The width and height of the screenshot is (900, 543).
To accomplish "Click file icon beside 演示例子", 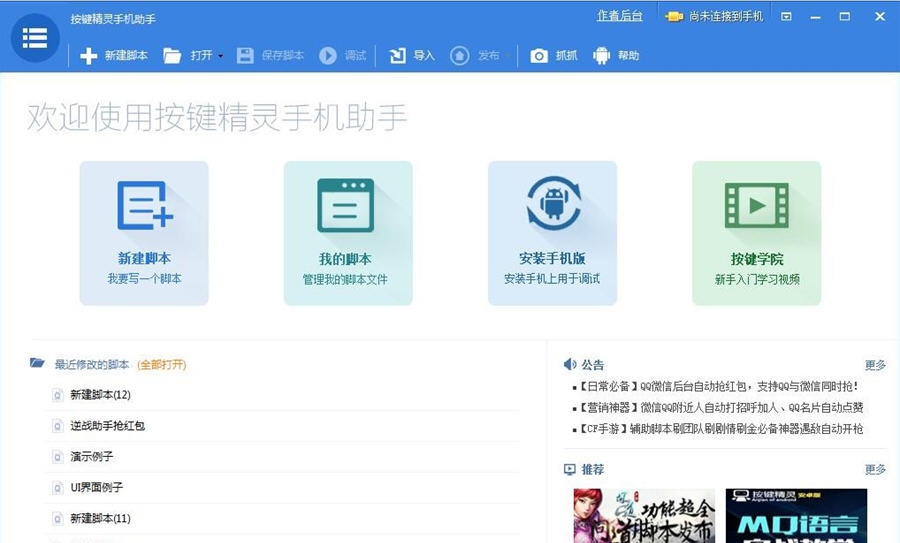I will pyautogui.click(x=57, y=457).
